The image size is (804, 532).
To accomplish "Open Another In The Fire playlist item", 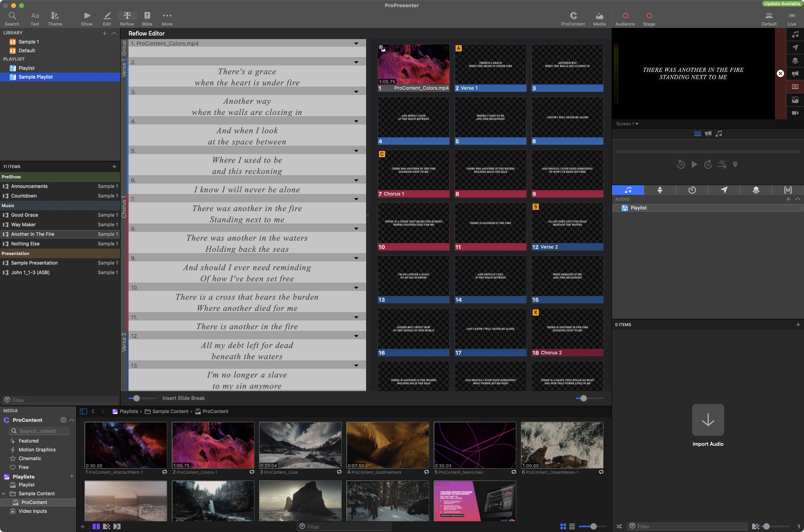I will 33,234.
